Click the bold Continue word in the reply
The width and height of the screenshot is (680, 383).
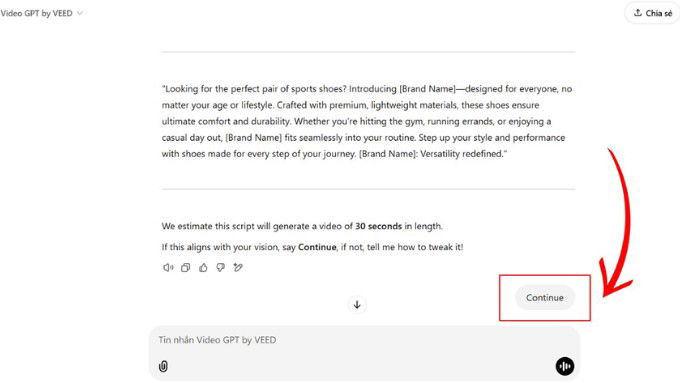(317, 247)
